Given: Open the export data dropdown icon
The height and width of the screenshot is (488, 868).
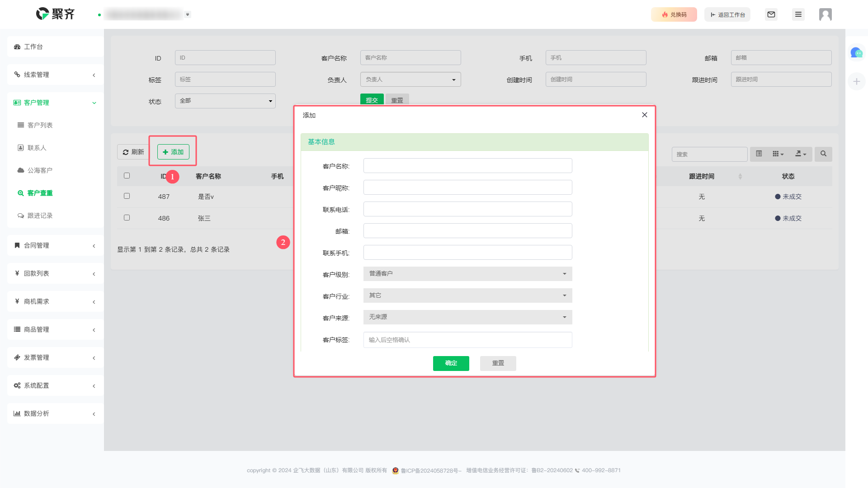Looking at the screenshot, I should click(801, 154).
